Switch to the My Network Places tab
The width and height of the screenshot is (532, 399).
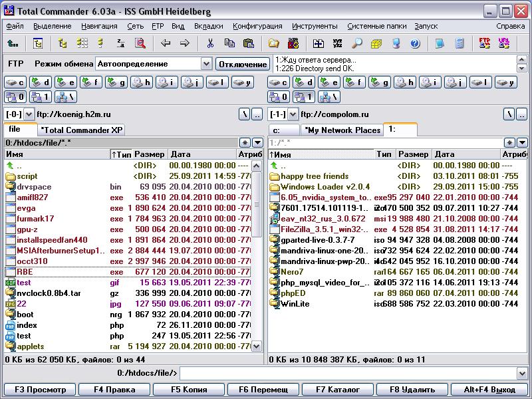[x=342, y=130]
